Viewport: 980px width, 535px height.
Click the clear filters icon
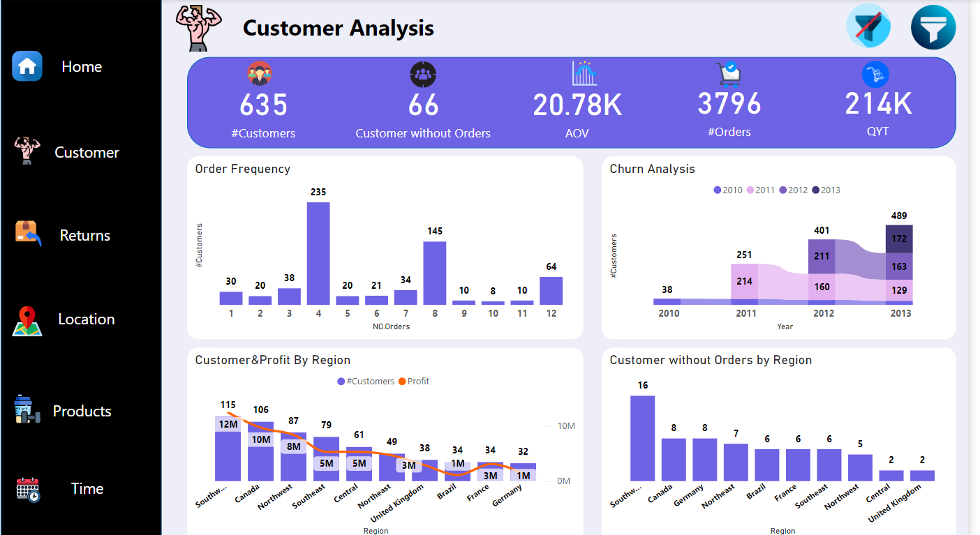click(x=868, y=27)
